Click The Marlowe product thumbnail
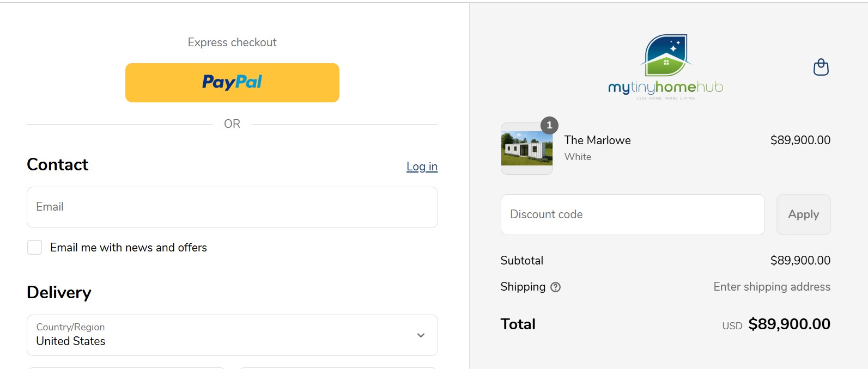 tap(526, 149)
